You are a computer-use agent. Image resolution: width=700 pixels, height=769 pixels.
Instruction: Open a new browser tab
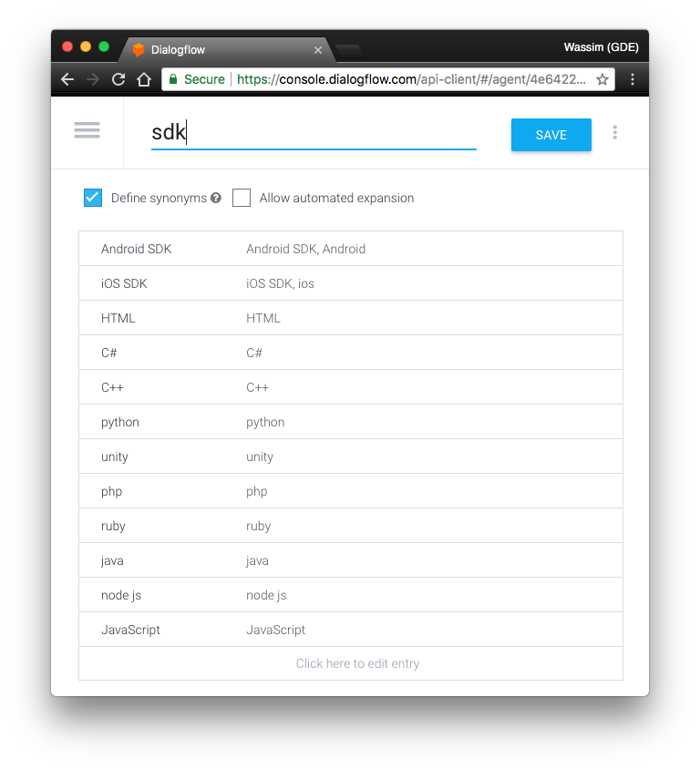point(349,50)
